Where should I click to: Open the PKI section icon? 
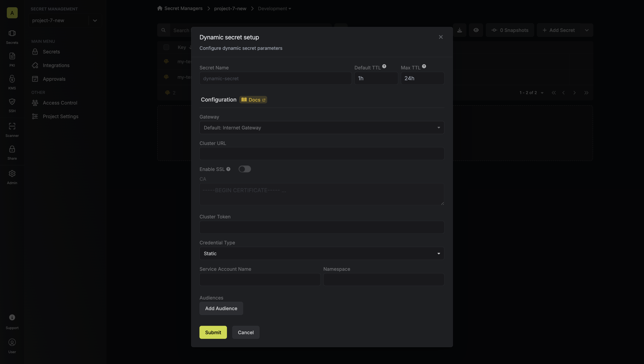12,56
